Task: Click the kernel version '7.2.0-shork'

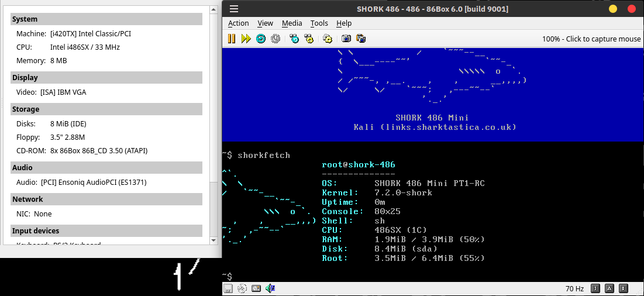Action: tap(404, 192)
